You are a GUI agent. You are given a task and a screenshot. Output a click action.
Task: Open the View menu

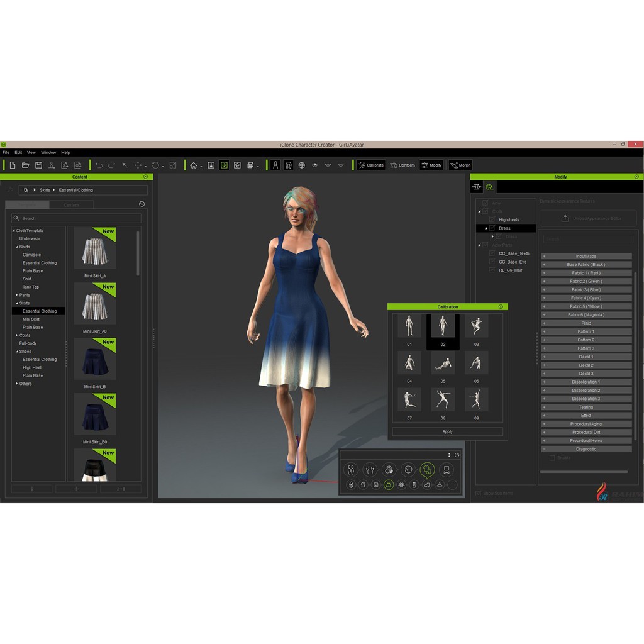click(31, 152)
